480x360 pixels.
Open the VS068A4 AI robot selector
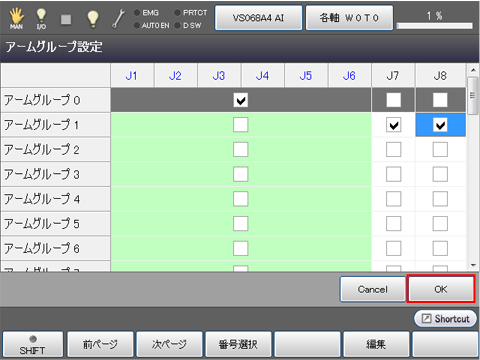(x=258, y=18)
